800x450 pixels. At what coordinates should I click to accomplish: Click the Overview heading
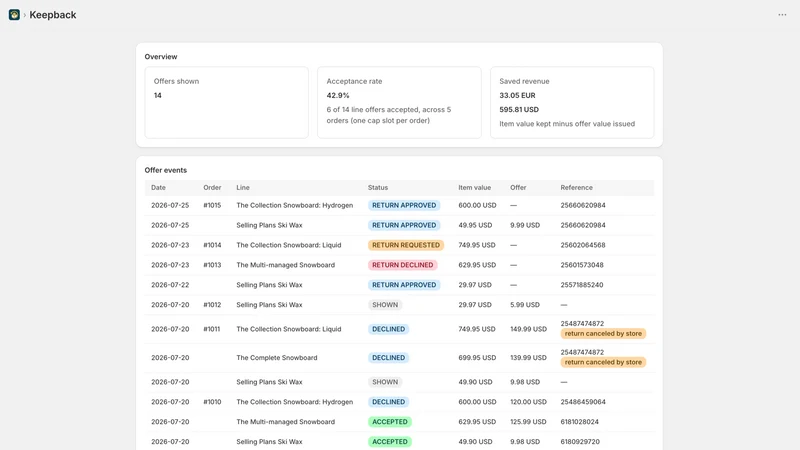coord(161,57)
